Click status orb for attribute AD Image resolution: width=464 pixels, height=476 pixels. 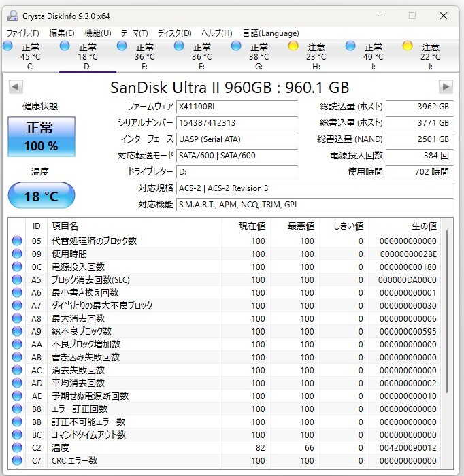(x=17, y=383)
